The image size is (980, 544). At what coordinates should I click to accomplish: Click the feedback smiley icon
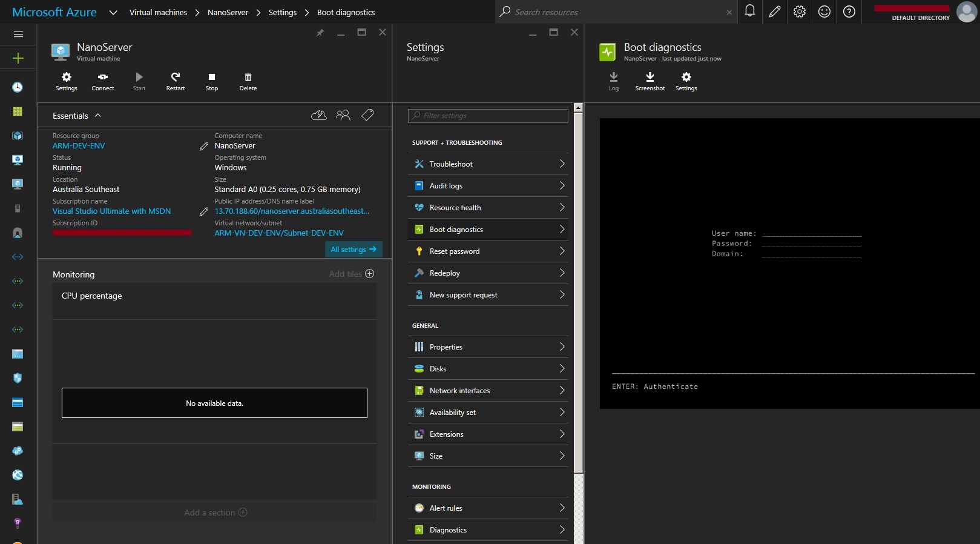[x=824, y=12]
